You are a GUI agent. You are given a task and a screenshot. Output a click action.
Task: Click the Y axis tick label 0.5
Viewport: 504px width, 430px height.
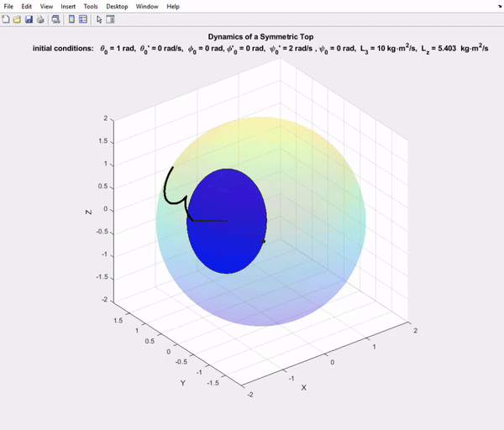click(150, 341)
